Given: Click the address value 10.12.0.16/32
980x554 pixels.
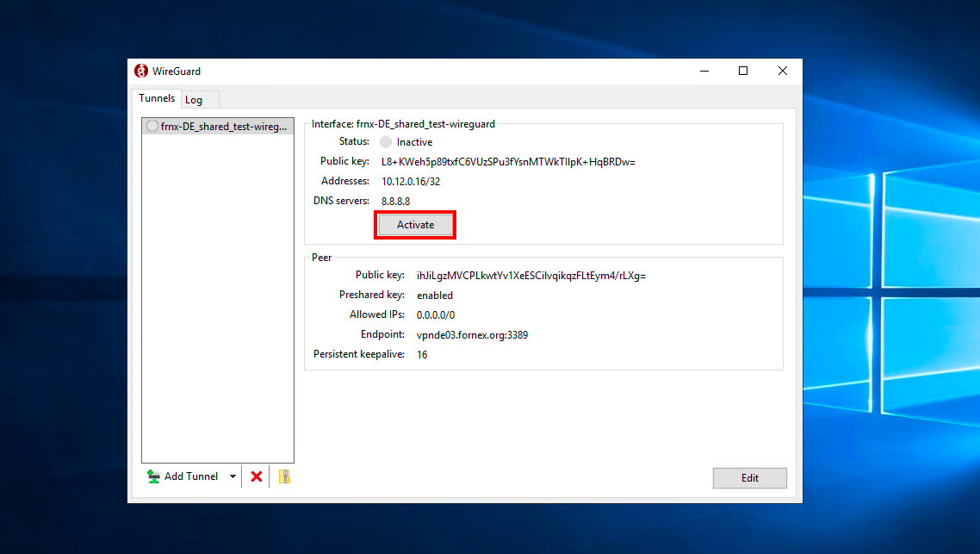Looking at the screenshot, I should 411,181.
